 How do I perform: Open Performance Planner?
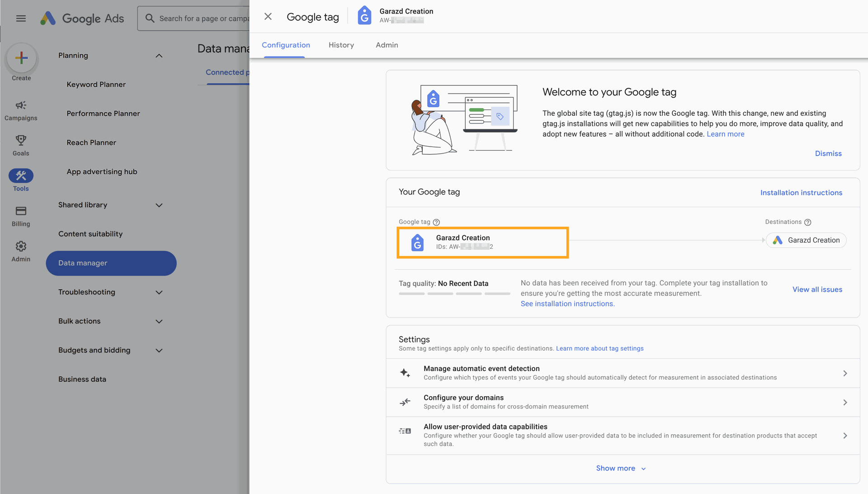point(103,114)
